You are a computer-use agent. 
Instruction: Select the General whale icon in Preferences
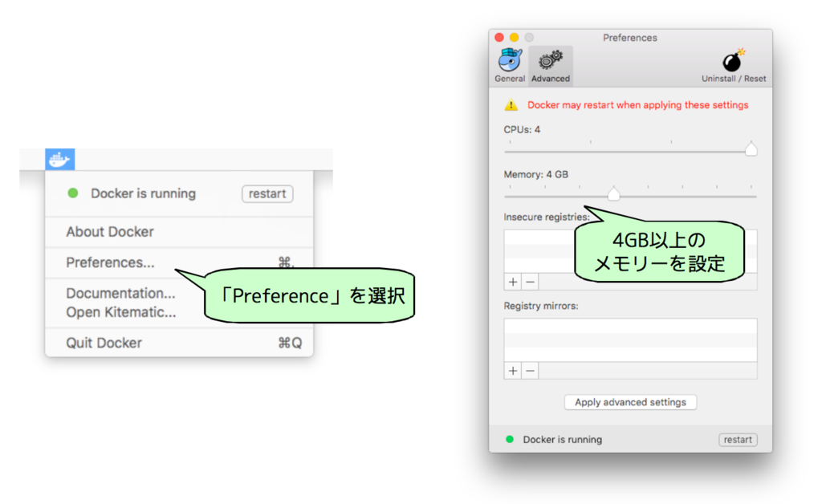510,65
